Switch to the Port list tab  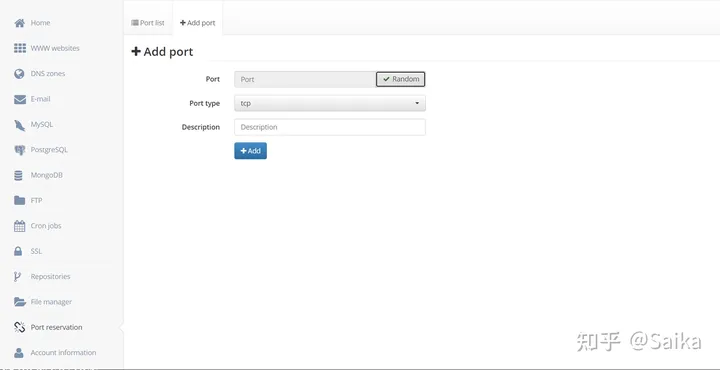[148, 22]
